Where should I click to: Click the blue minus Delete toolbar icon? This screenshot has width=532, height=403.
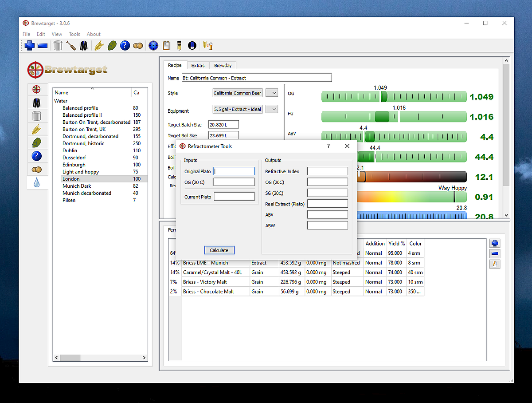(43, 45)
